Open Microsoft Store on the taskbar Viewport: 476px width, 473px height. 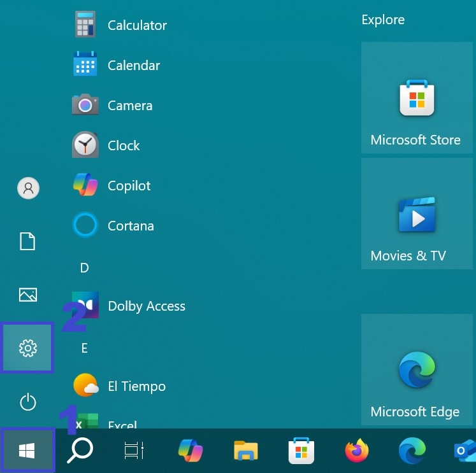click(x=301, y=451)
